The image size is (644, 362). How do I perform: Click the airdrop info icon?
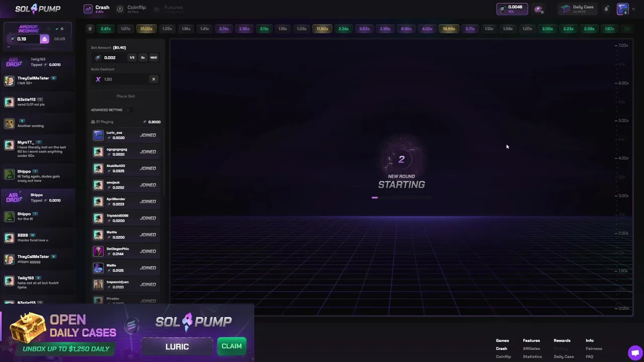click(62, 29)
